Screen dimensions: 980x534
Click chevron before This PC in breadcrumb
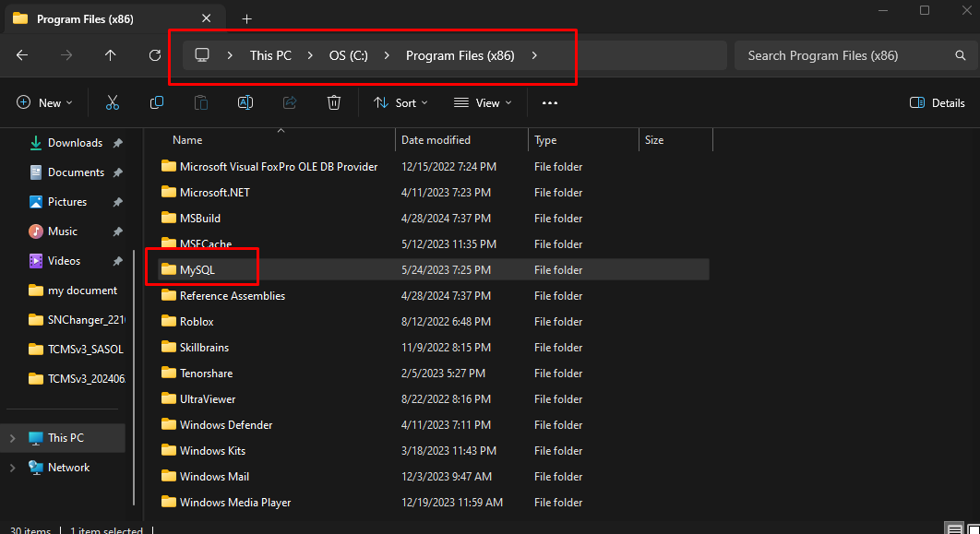pos(230,55)
